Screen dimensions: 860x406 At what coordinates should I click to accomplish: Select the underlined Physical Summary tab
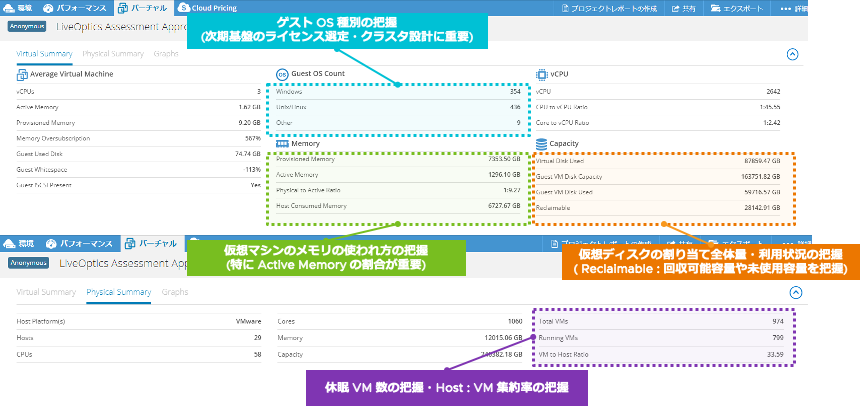click(118, 292)
